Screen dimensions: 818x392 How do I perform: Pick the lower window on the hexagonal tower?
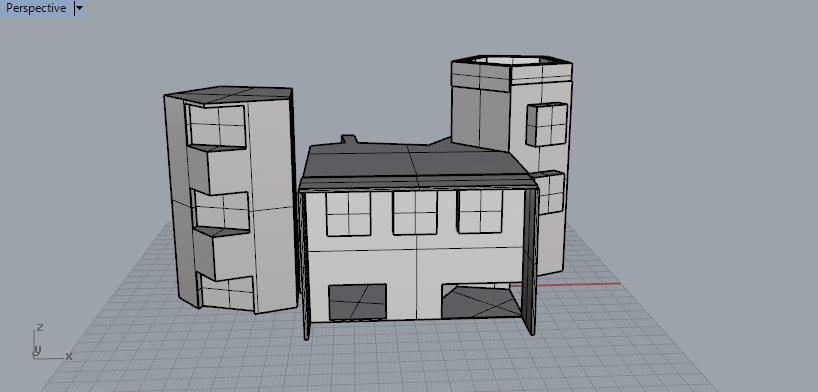(550, 193)
